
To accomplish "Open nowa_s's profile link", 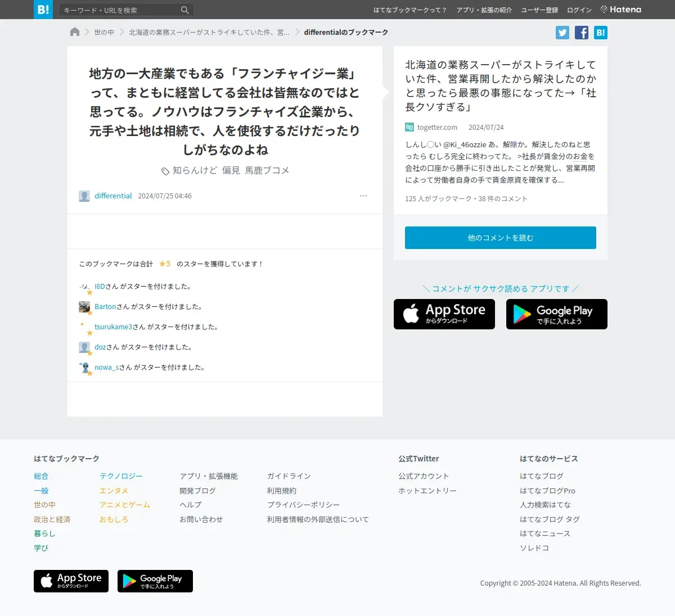I will 106,368.
